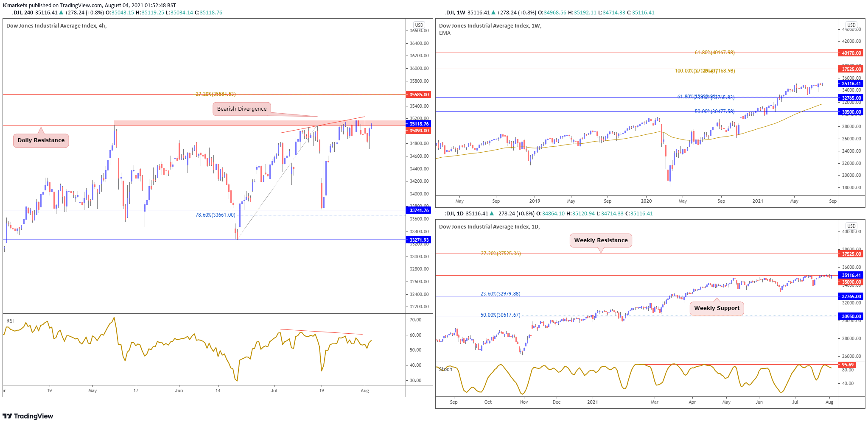Click the USD currency button on 4h chart

coord(419,25)
